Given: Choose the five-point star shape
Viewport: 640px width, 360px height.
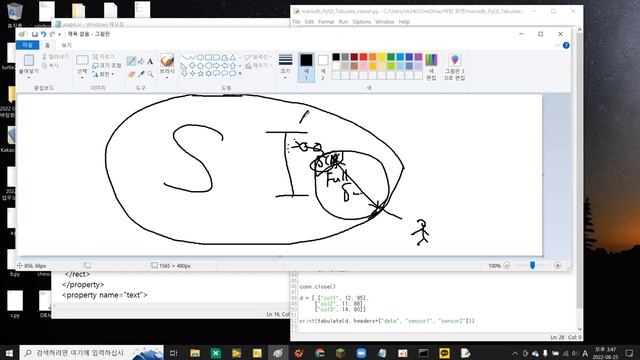Looking at the screenshot, I should (200, 73).
